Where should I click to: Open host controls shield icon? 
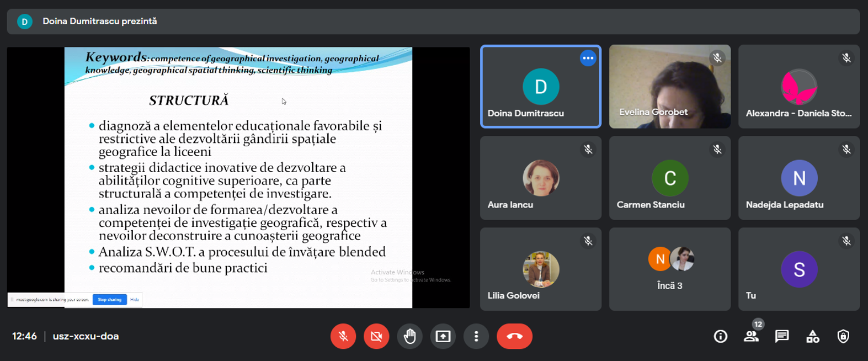[x=843, y=336]
